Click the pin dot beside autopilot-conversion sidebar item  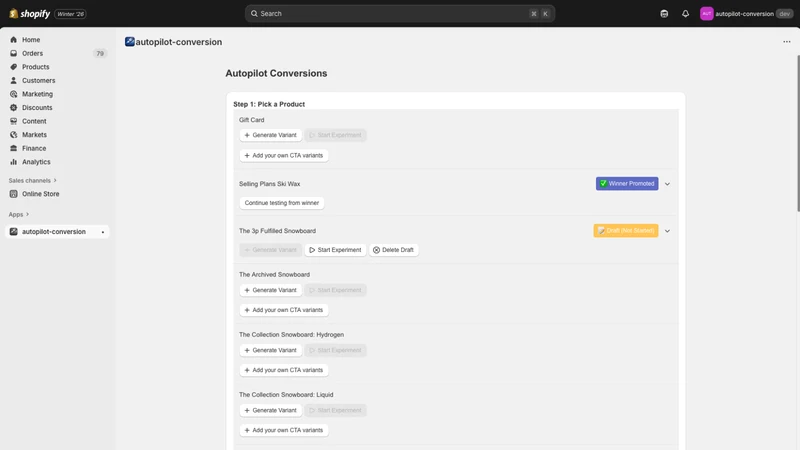click(103, 232)
